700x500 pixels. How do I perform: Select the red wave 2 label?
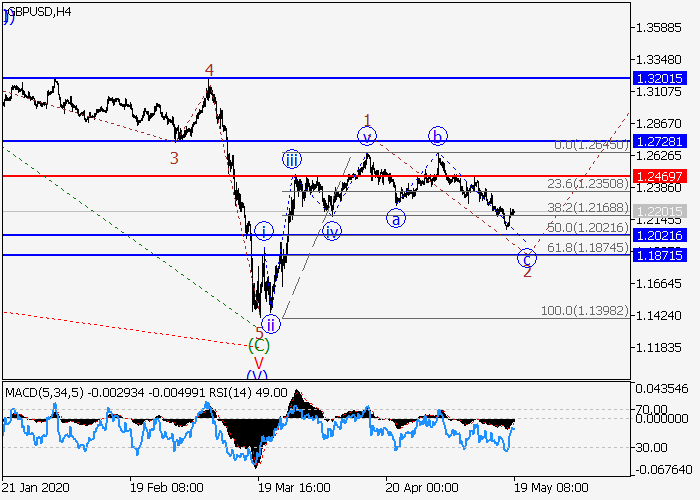pyautogui.click(x=527, y=273)
